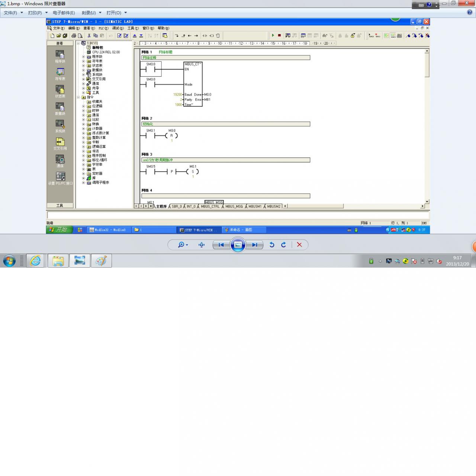Expand the 刻录(U) burn menu
Screen dimensions: 476x476
91,13
